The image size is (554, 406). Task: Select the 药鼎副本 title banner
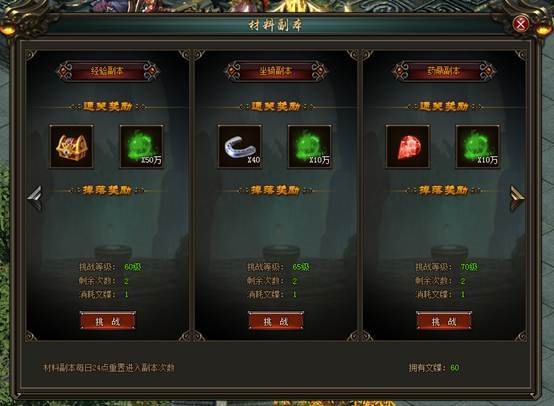pyautogui.click(x=444, y=71)
